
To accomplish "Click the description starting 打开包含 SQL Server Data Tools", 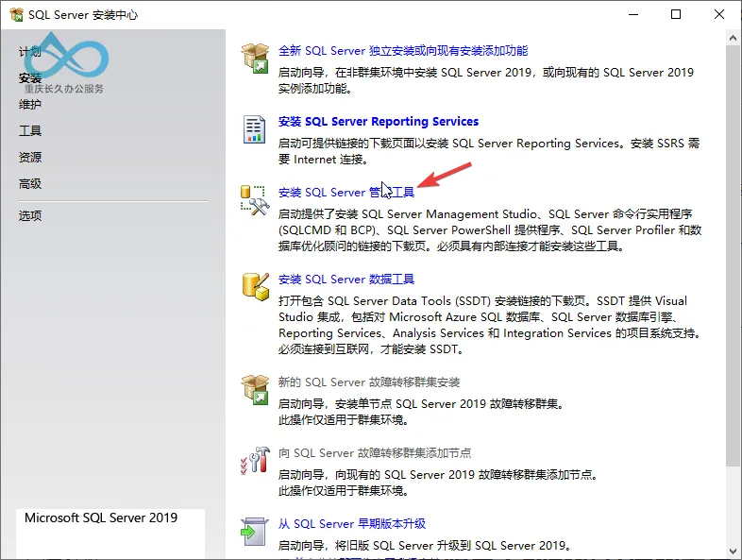I will click(490, 325).
